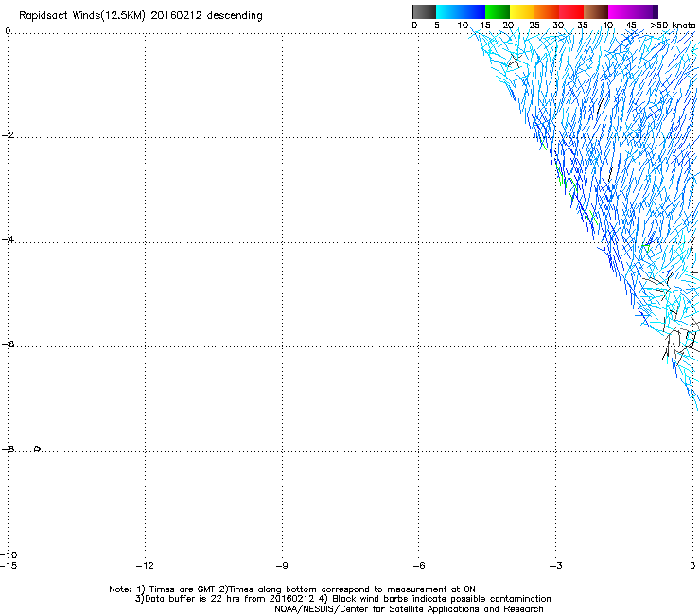Click the 'Data buffer is 22 hrs' note line

[x=342, y=599]
